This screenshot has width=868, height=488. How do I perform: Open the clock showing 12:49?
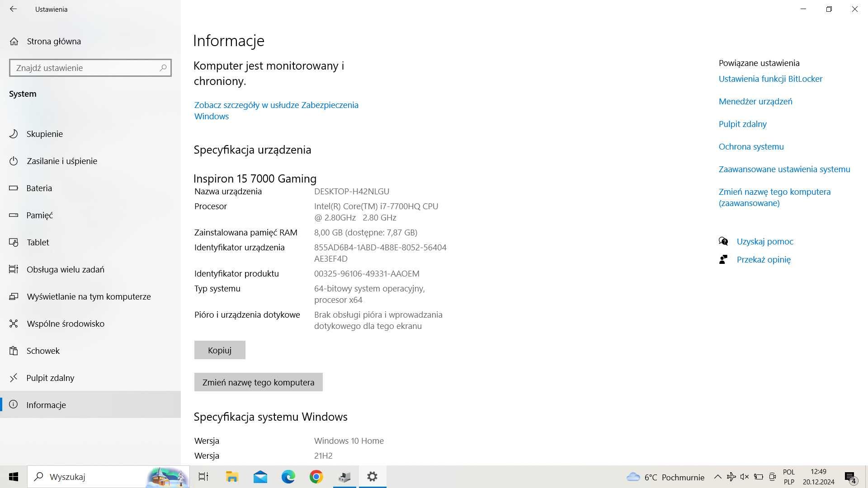tap(819, 477)
